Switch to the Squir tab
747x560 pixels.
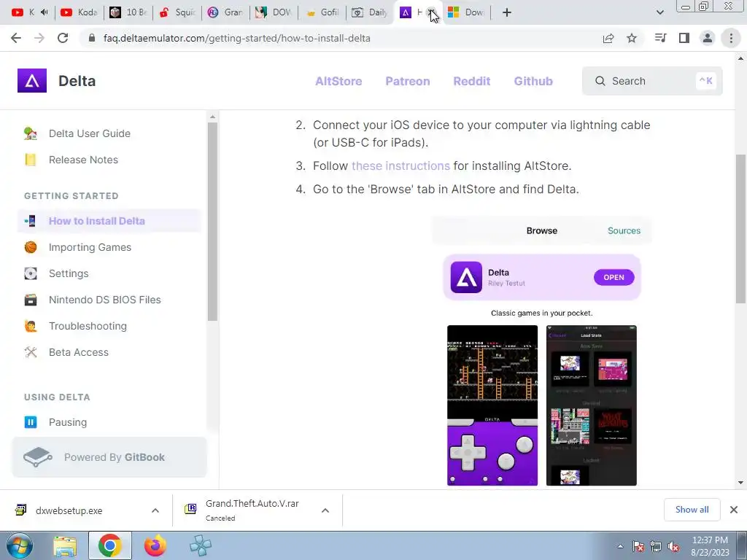coord(177,12)
